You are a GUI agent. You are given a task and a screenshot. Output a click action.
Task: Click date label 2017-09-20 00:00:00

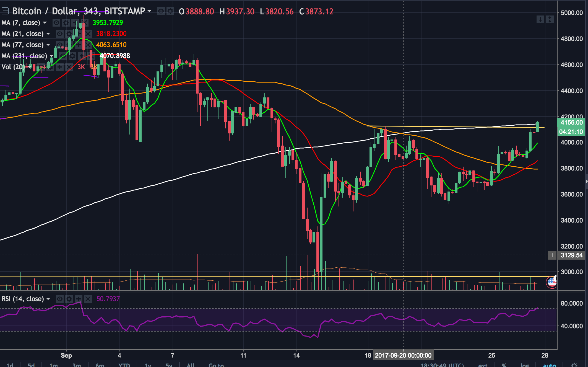403,355
